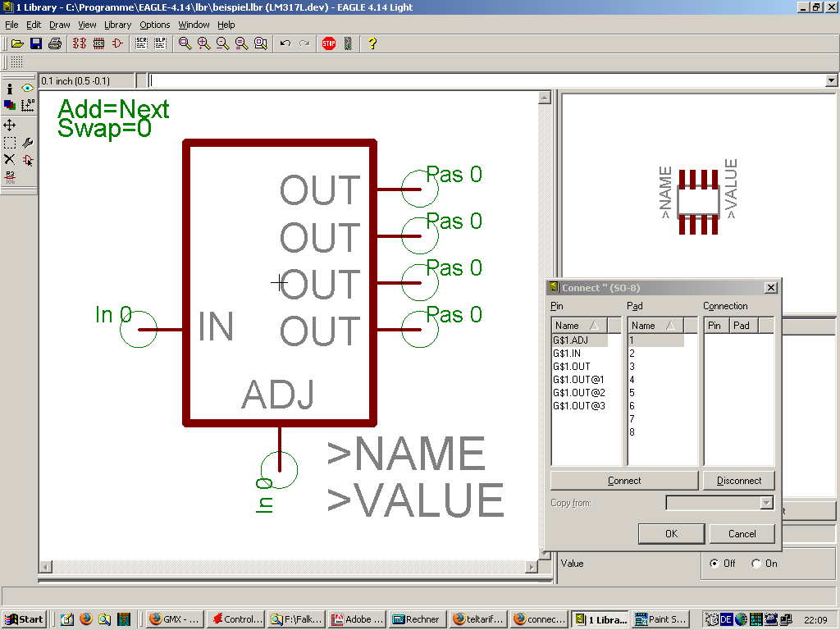Open the View menu

point(87,25)
